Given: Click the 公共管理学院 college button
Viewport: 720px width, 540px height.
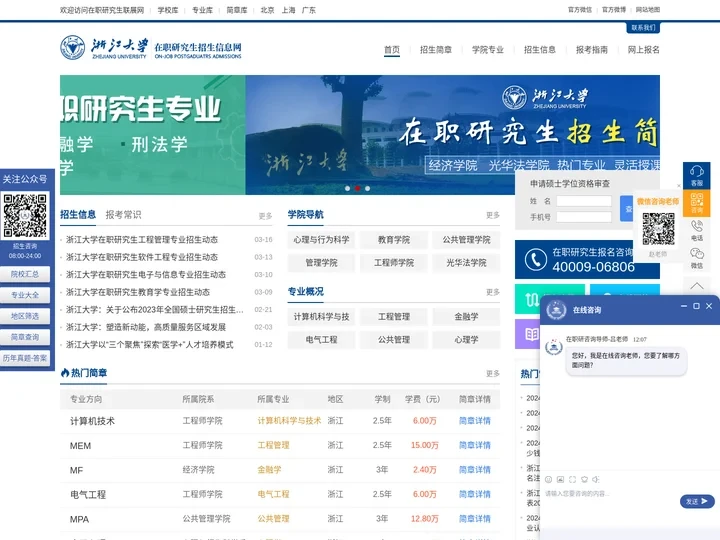Looking at the screenshot, I should (x=466, y=240).
